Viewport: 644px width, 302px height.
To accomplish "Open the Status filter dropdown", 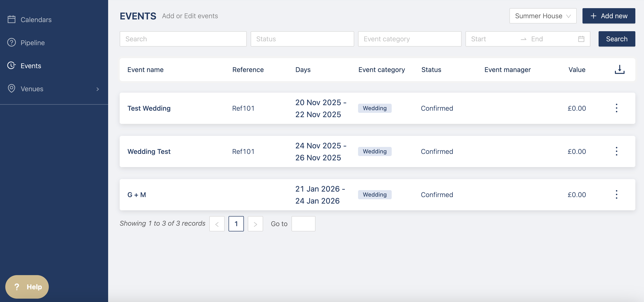I will pos(302,39).
